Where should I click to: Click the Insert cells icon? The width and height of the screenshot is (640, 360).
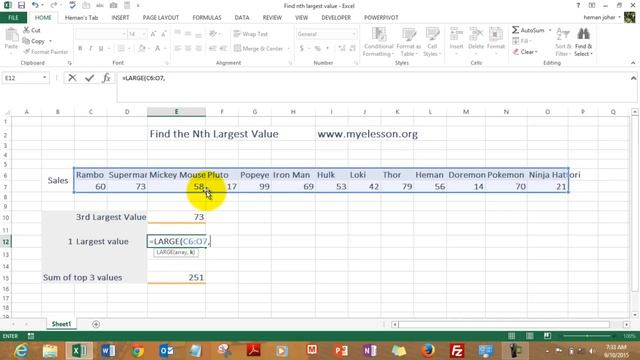(456, 34)
